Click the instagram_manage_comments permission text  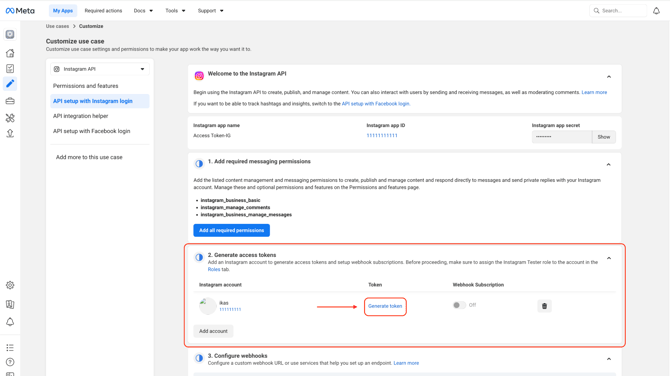(235, 208)
